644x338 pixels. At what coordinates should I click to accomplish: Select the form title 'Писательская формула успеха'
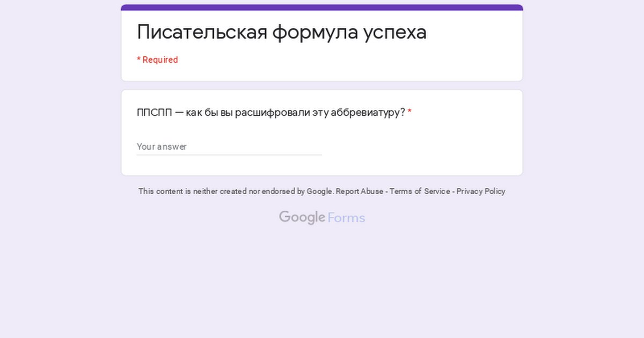(x=282, y=32)
